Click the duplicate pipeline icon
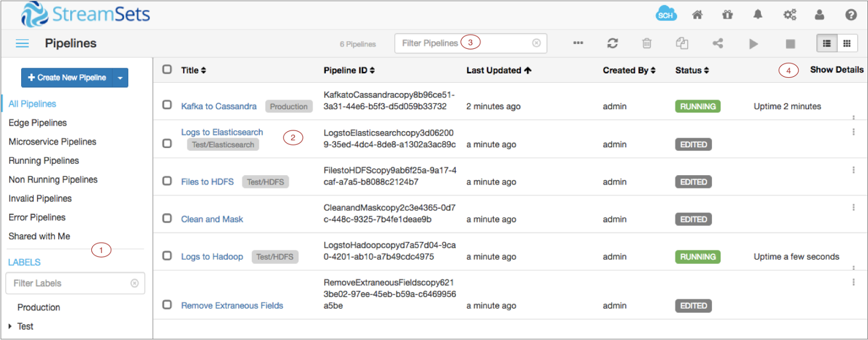 682,43
